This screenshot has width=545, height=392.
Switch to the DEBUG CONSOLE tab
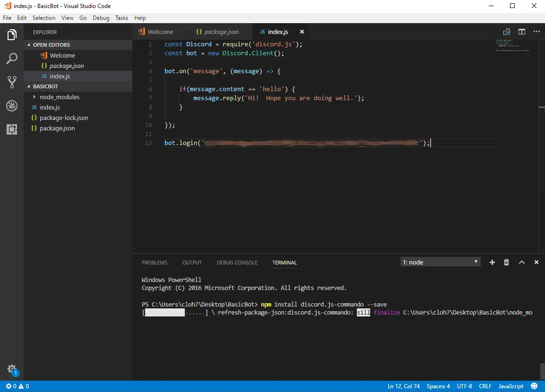(x=237, y=263)
